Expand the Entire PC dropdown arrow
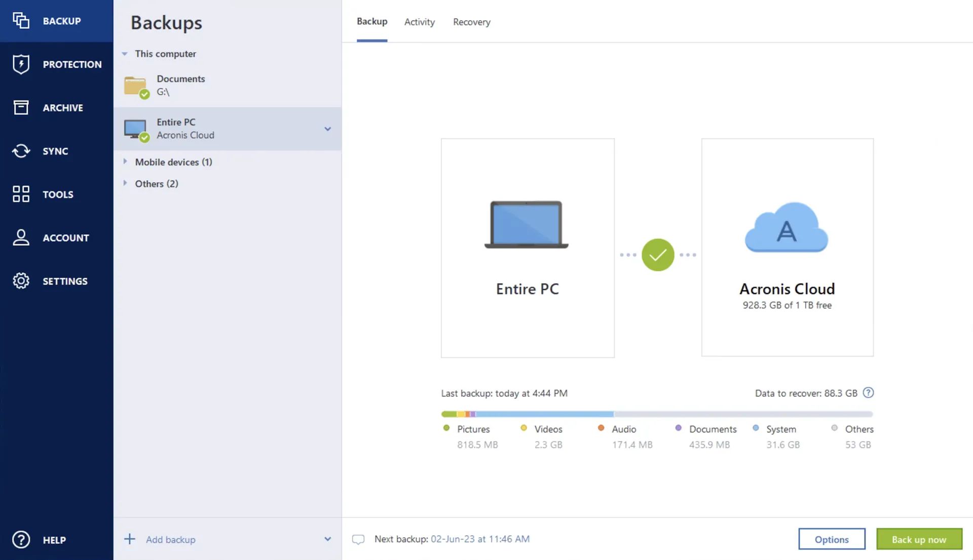 327,128
